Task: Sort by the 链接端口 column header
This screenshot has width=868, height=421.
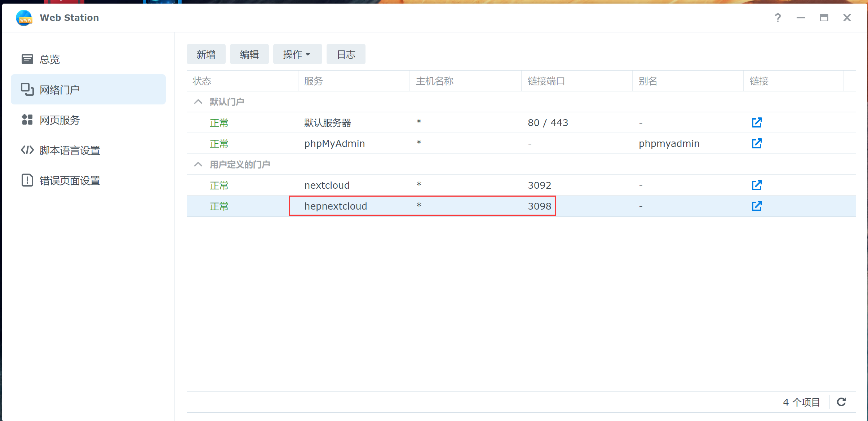Action: [x=546, y=81]
